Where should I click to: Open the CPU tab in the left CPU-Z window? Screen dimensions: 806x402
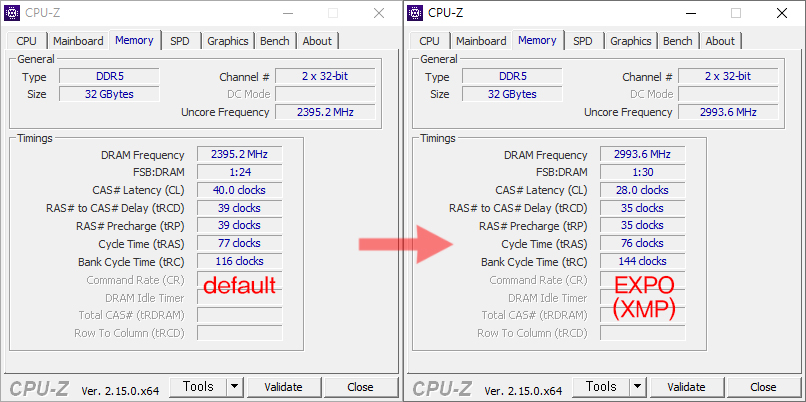pyautogui.click(x=26, y=41)
